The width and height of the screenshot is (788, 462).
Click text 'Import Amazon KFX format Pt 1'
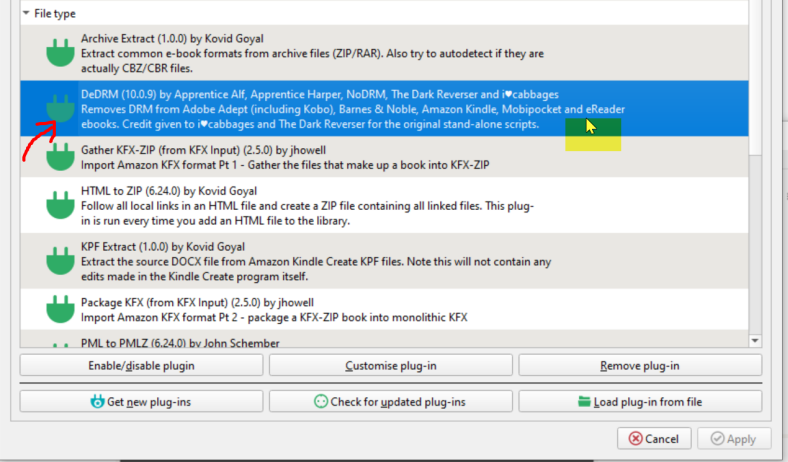click(x=159, y=165)
